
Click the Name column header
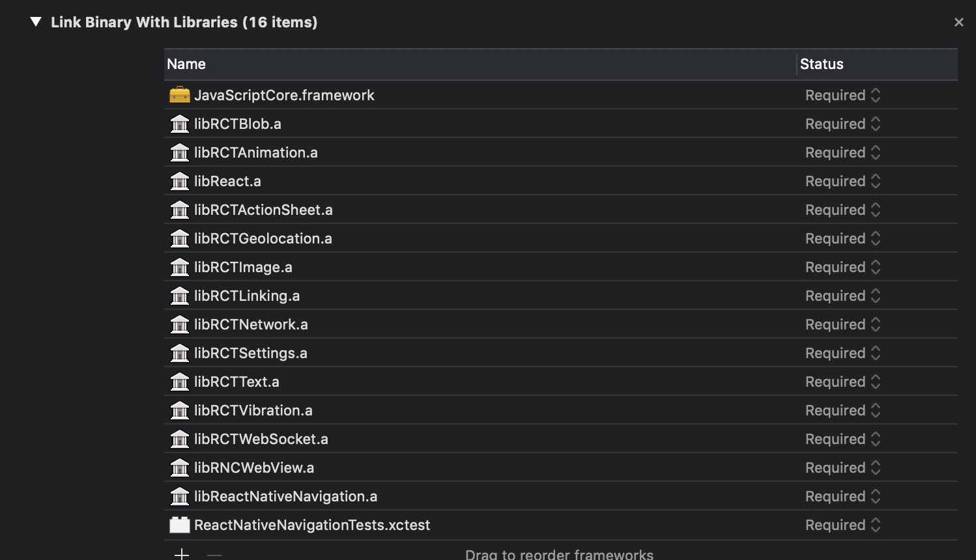[x=480, y=64]
